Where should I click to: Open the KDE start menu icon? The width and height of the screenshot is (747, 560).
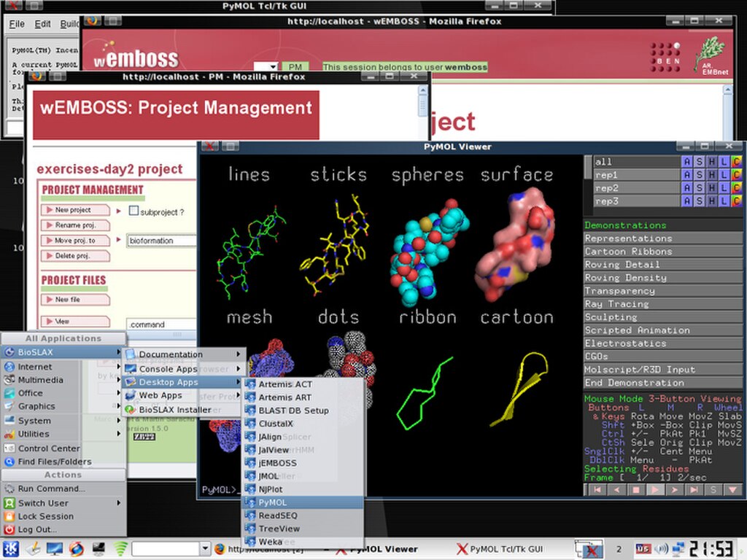click(x=11, y=548)
